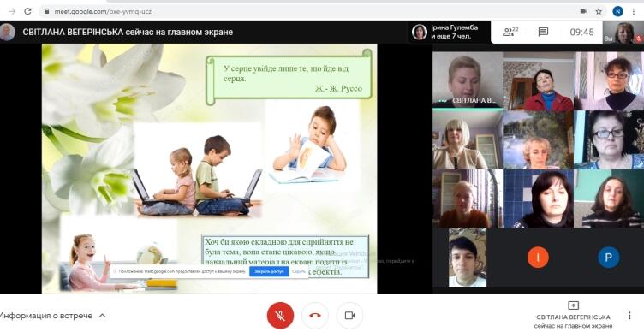Open the chat messages icon
Screen dimensions: 644x332
click(543, 32)
